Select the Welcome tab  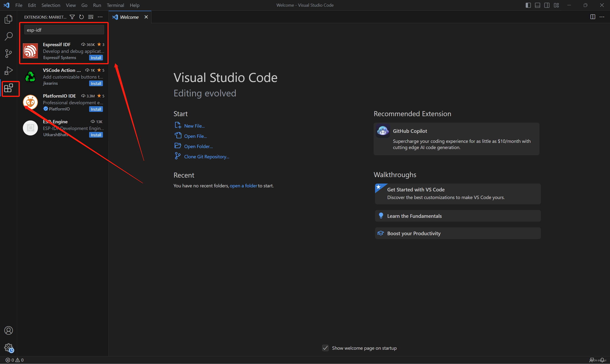[x=130, y=17]
